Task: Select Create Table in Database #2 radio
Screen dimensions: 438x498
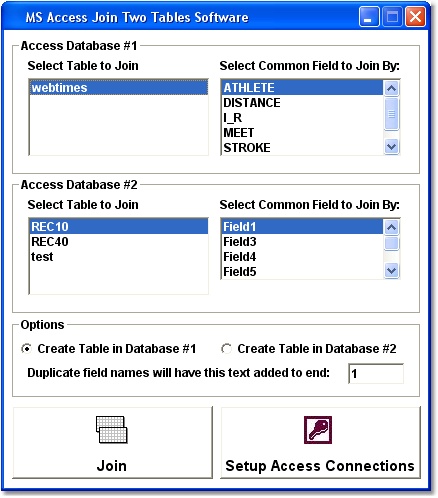Action: point(226,349)
